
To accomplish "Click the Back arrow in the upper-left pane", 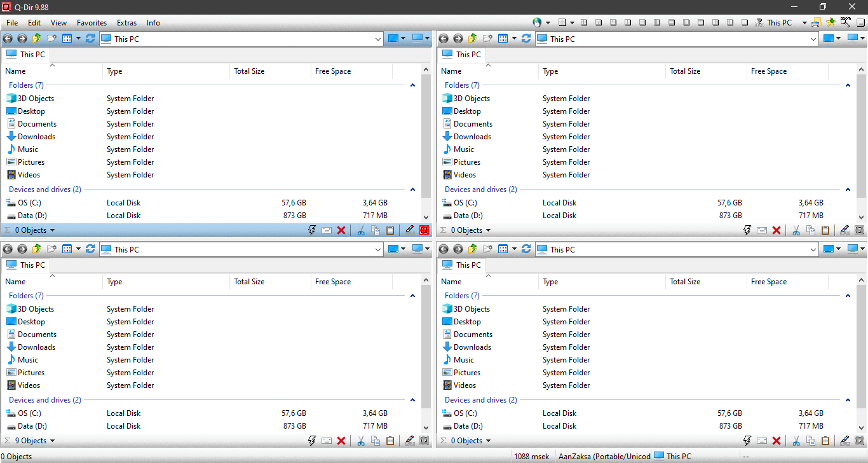I will click(x=8, y=39).
